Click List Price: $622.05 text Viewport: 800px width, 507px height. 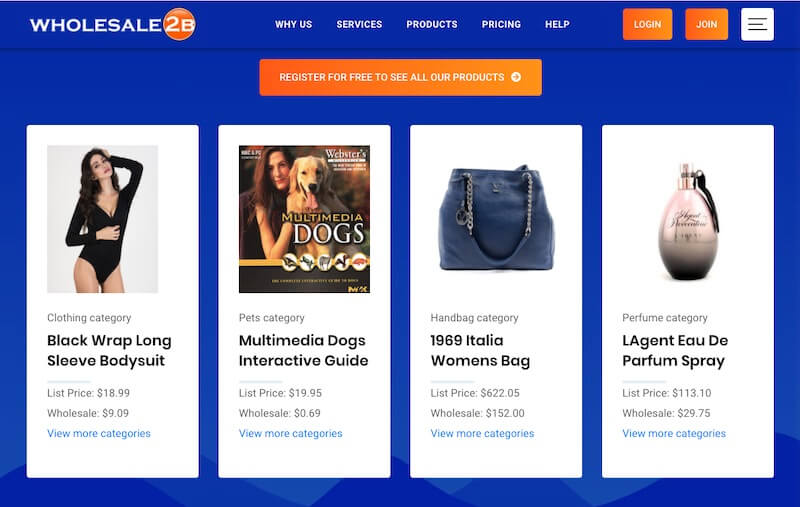(475, 393)
